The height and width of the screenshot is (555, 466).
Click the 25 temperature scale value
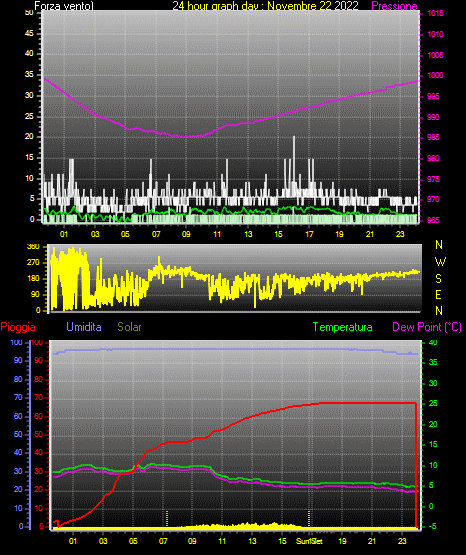[x=433, y=404]
